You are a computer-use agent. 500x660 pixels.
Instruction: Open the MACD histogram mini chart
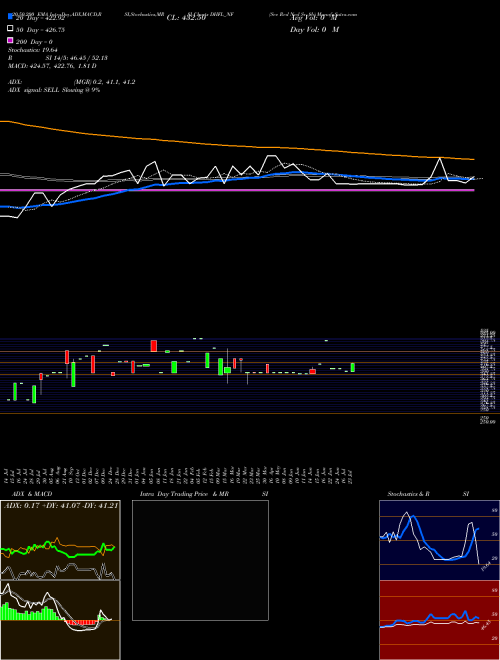tap(60, 620)
